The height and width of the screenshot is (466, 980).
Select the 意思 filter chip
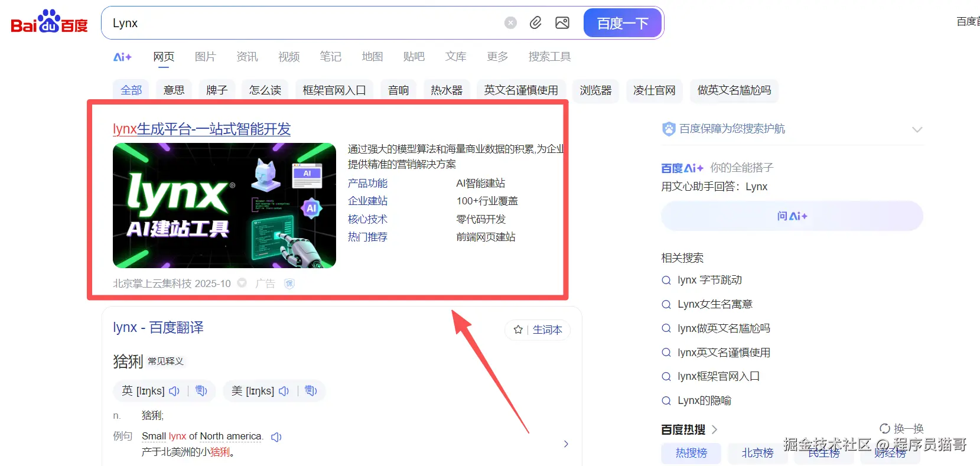174,90
